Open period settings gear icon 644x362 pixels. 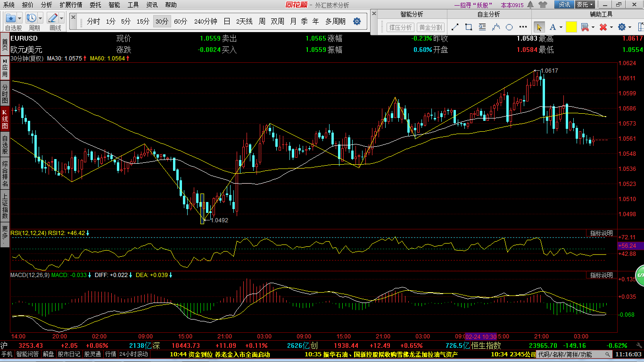[357, 21]
